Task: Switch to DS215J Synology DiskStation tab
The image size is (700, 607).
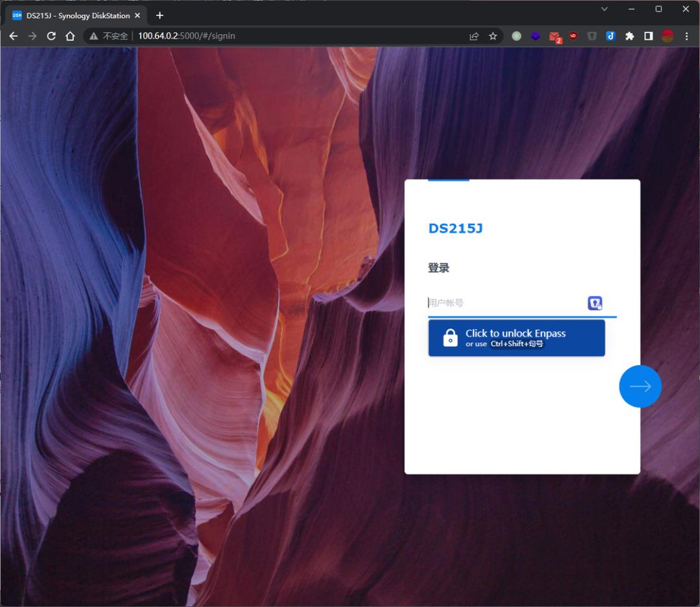Action: pos(76,16)
